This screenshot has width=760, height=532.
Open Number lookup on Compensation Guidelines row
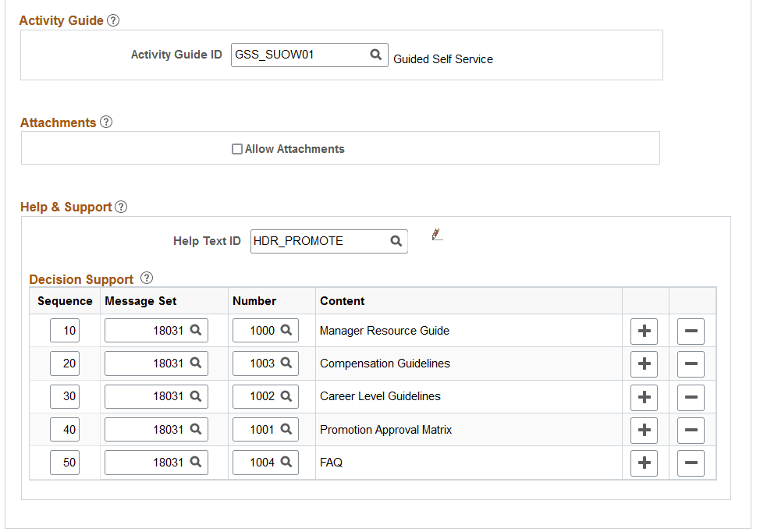(x=286, y=364)
